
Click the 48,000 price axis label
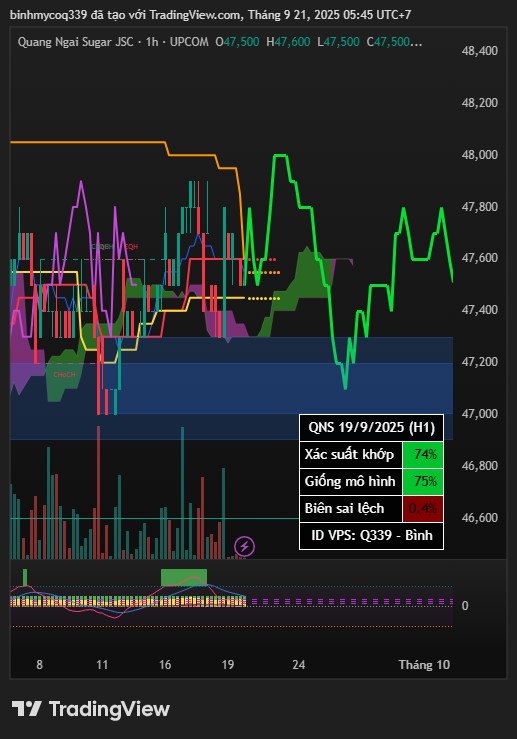pos(479,155)
